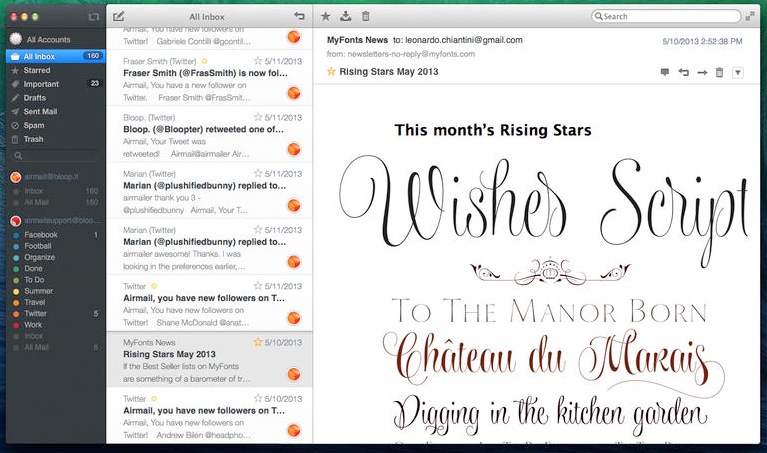Select the Sent Mail folder
Screen dimensions: 767x453
click(x=40, y=112)
